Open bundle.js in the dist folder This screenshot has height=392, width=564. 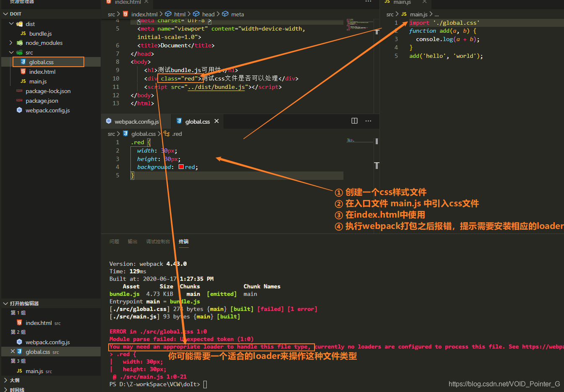pyautogui.click(x=41, y=34)
